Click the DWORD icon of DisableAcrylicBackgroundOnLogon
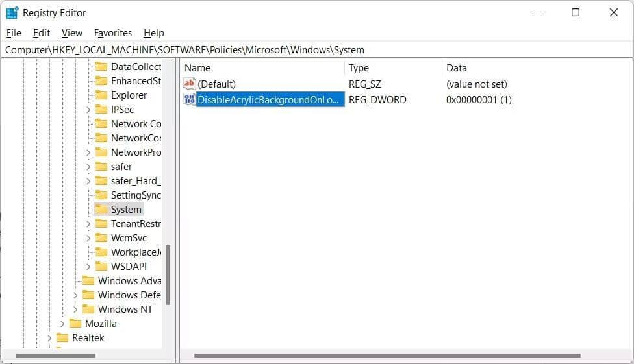 coord(189,99)
